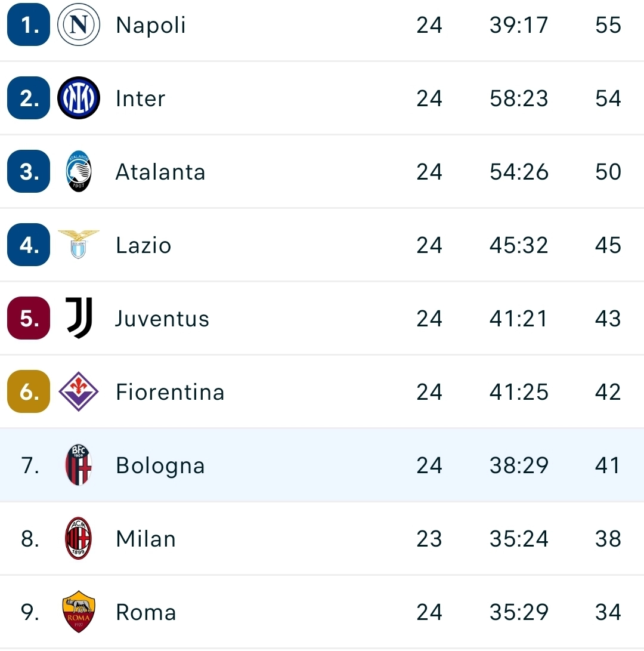The image size is (644, 651).
Task: Open the Fiorentina team name
Action: (x=170, y=392)
